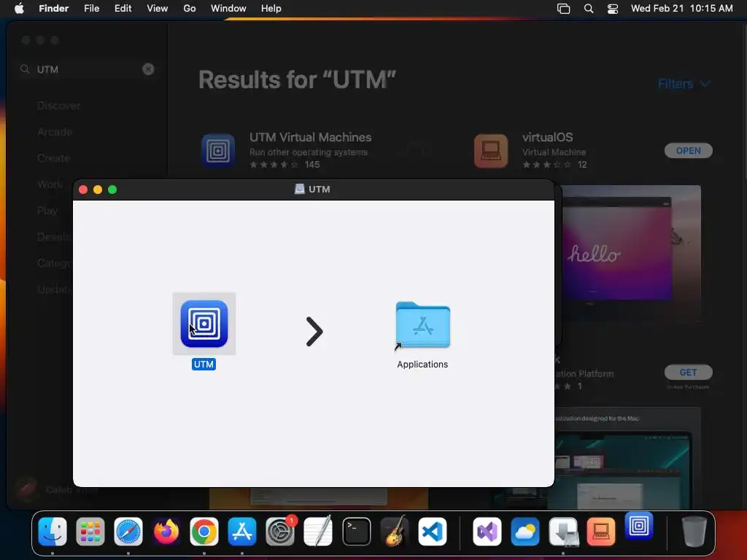Launch Firefox from the Dock
Image resolution: width=747 pixels, height=560 pixels.
[x=166, y=532]
